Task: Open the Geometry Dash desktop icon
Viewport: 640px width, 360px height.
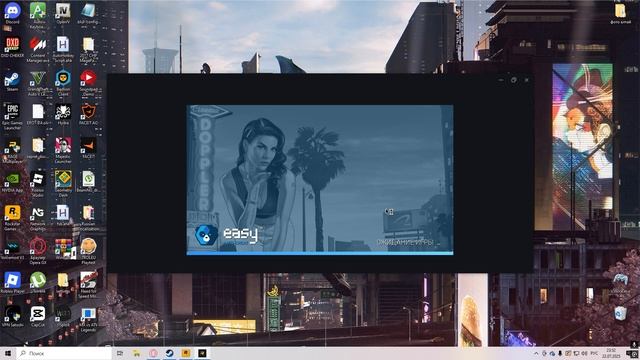Action: point(63,184)
